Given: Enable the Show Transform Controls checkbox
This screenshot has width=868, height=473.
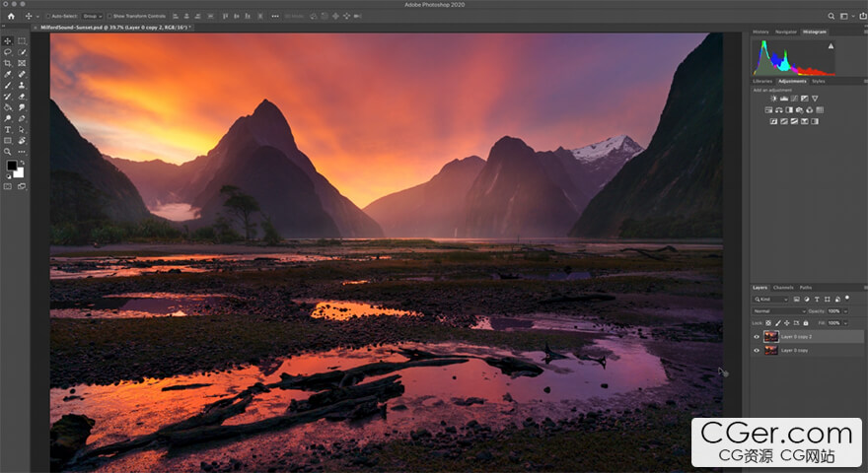Looking at the screenshot, I should point(108,17).
